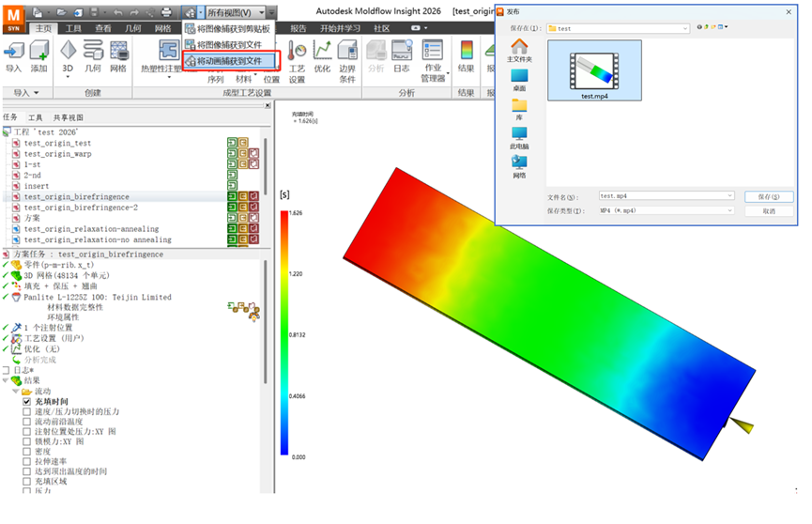Click the 取消 cancel button

(x=769, y=211)
